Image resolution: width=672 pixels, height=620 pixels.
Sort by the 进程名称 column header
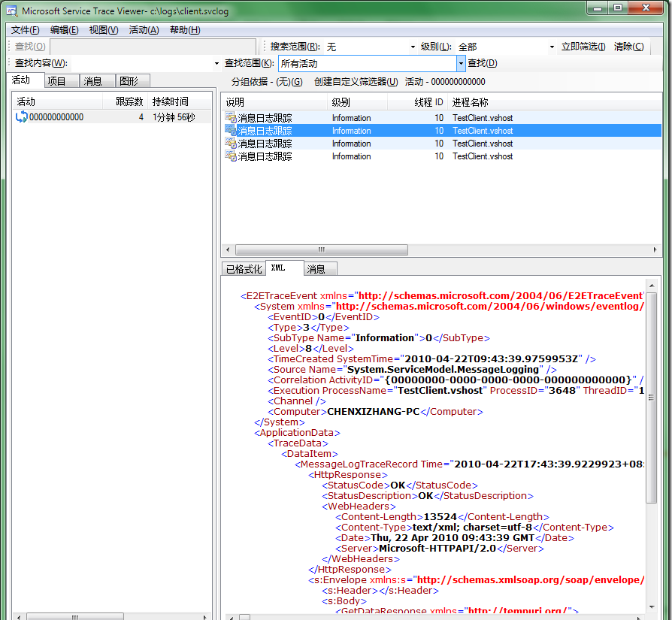554,102
